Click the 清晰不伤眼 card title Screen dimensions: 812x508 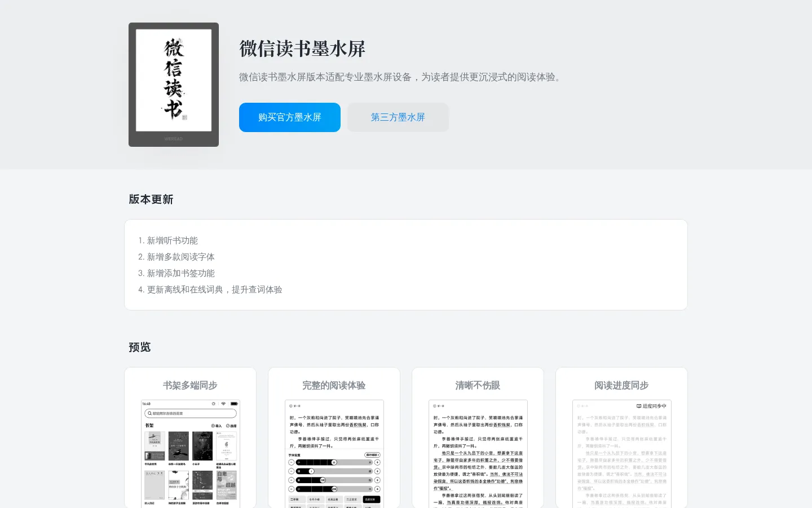click(x=478, y=386)
